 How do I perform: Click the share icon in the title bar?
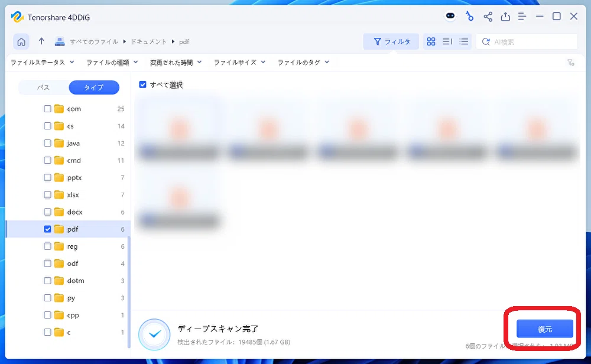point(488,17)
